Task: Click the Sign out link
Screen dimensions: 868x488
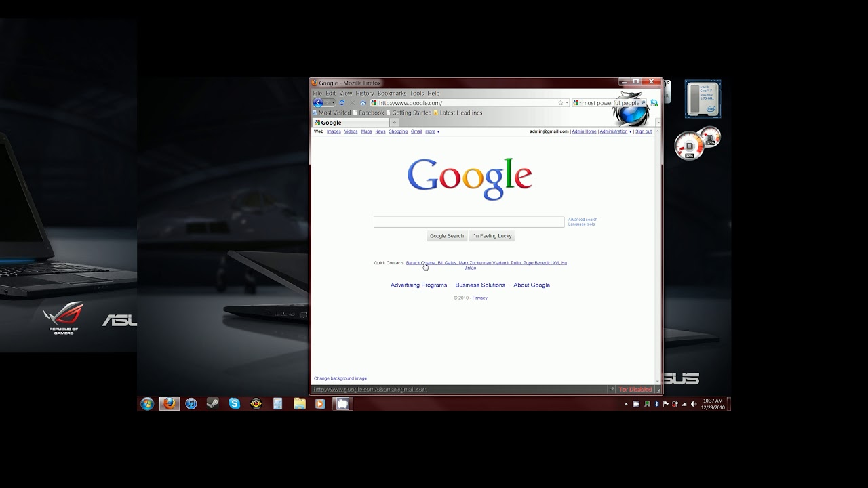Action: [644, 131]
